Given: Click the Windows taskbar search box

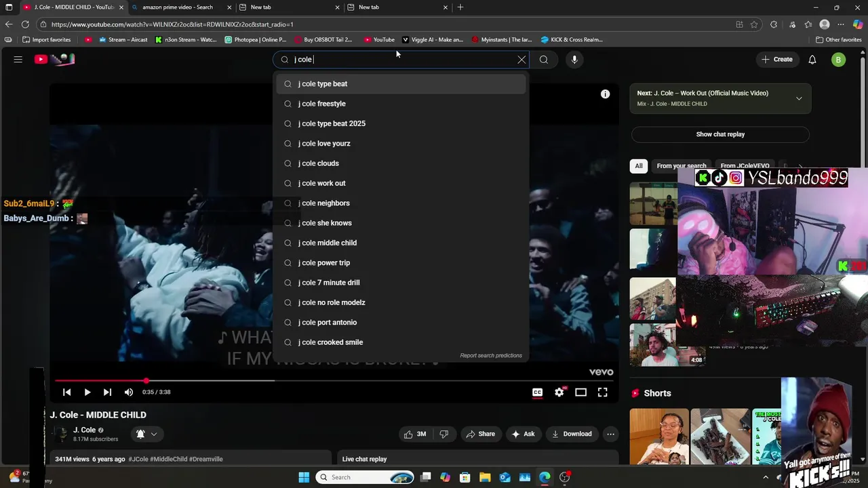Looking at the screenshot, I should (x=366, y=477).
